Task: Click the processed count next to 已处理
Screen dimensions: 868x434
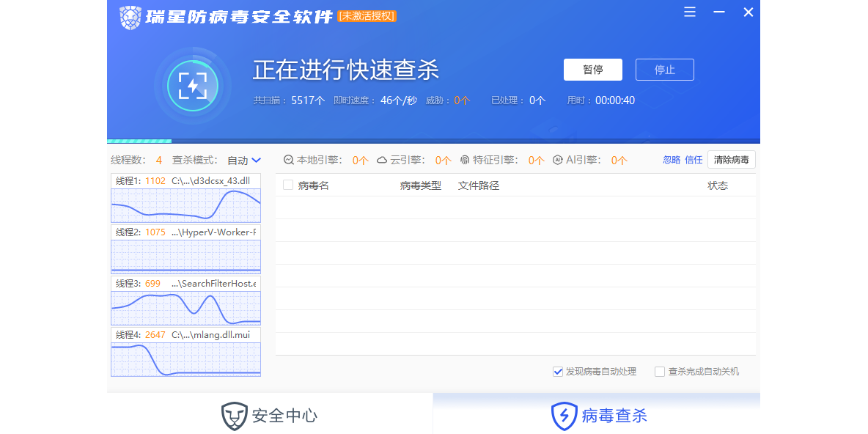Action: pos(537,100)
